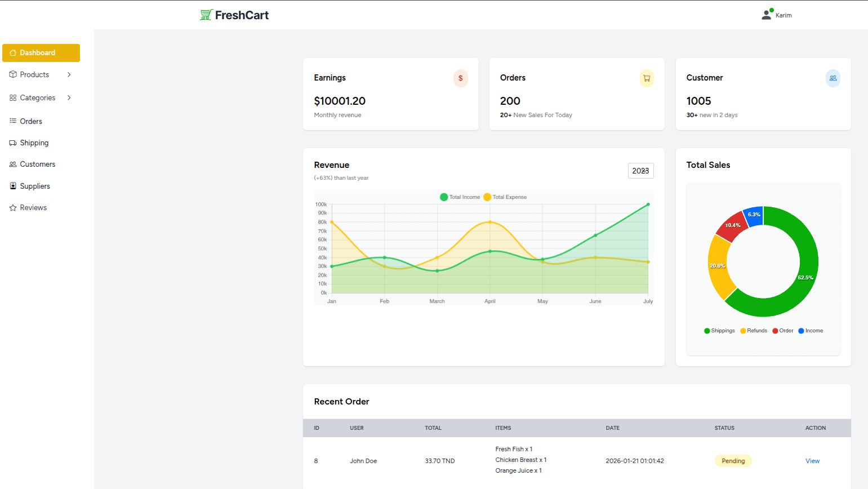The height and width of the screenshot is (489, 868).
Task: Click the FreshCart shopping cart logo
Action: [206, 15]
